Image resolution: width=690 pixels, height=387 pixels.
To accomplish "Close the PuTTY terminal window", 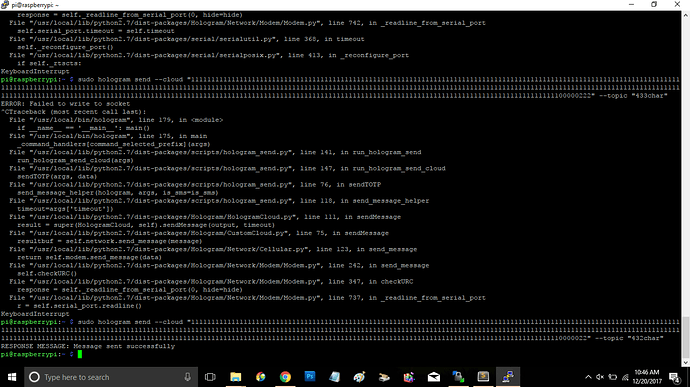I will pos(677,4).
